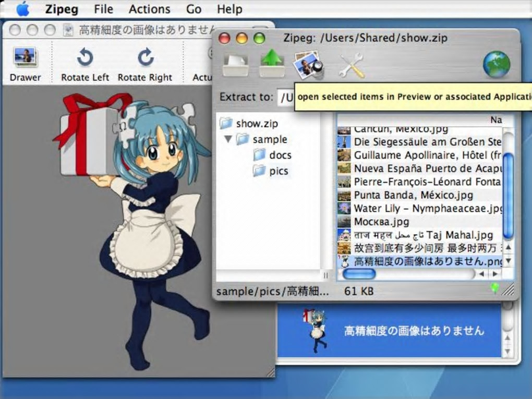Click the Rotate Right icon in Preview

[x=145, y=57]
